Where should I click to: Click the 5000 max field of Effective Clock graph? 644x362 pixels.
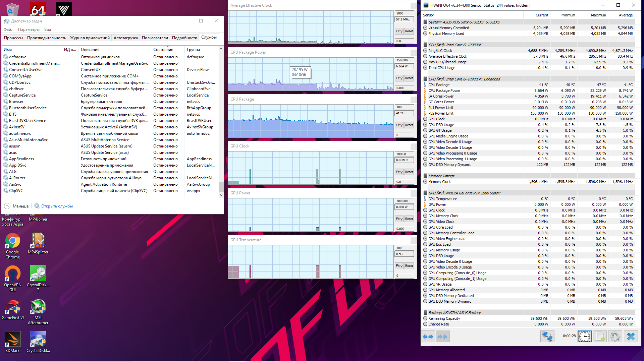[x=404, y=13]
